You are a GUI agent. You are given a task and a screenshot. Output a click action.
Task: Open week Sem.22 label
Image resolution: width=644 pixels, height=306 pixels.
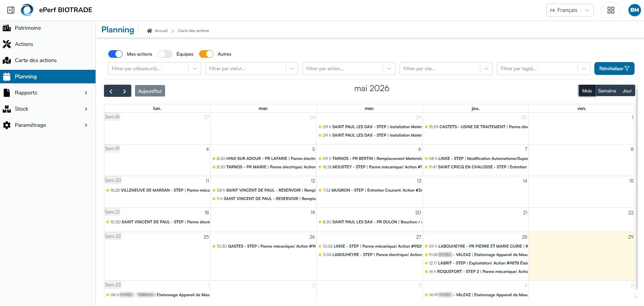113,237
